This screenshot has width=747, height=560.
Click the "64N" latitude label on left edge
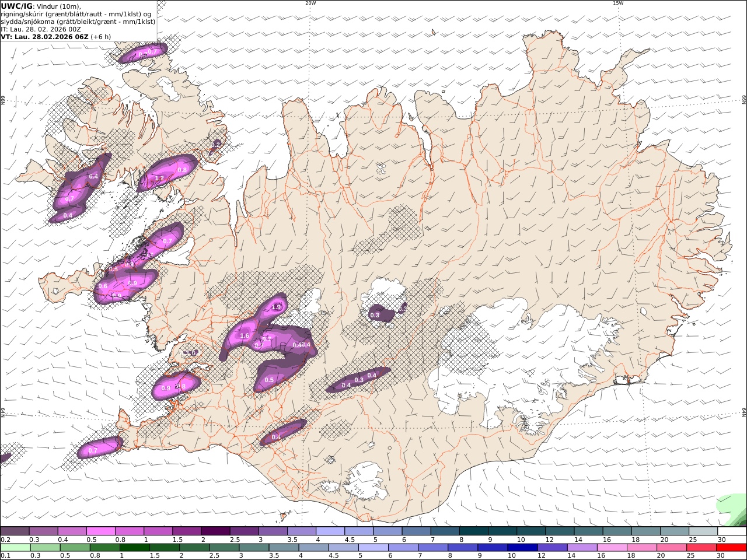pos(3,412)
